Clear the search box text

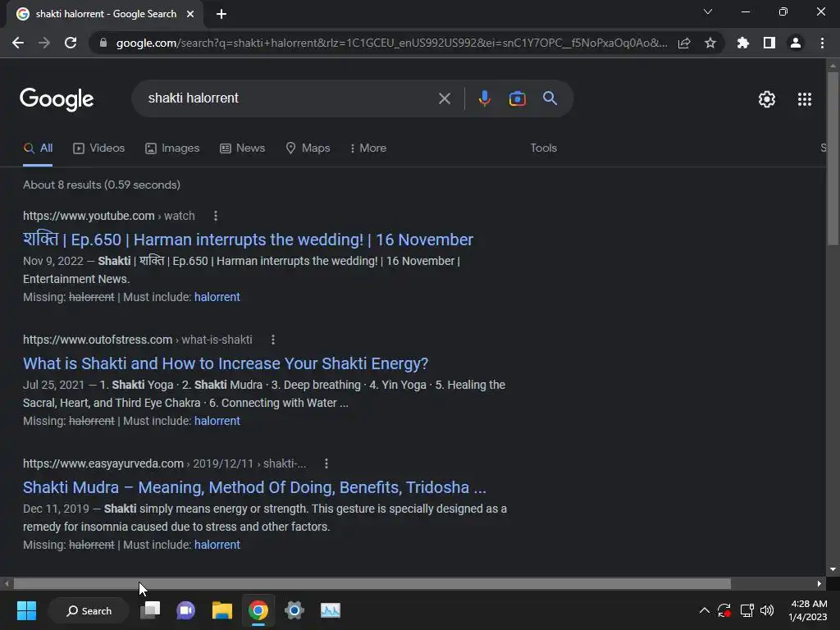(x=444, y=98)
